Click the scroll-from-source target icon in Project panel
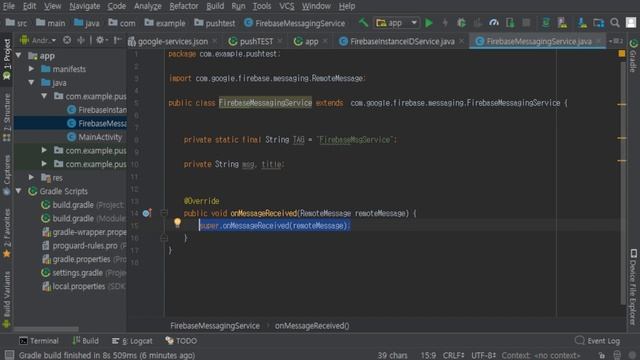 click(x=67, y=40)
